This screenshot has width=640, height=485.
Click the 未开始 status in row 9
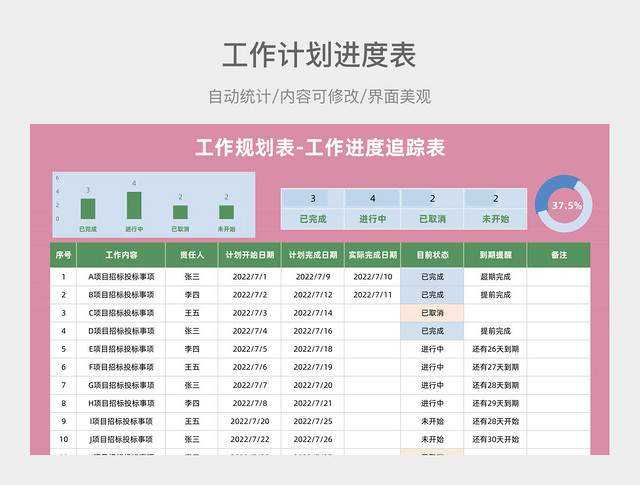(432, 421)
